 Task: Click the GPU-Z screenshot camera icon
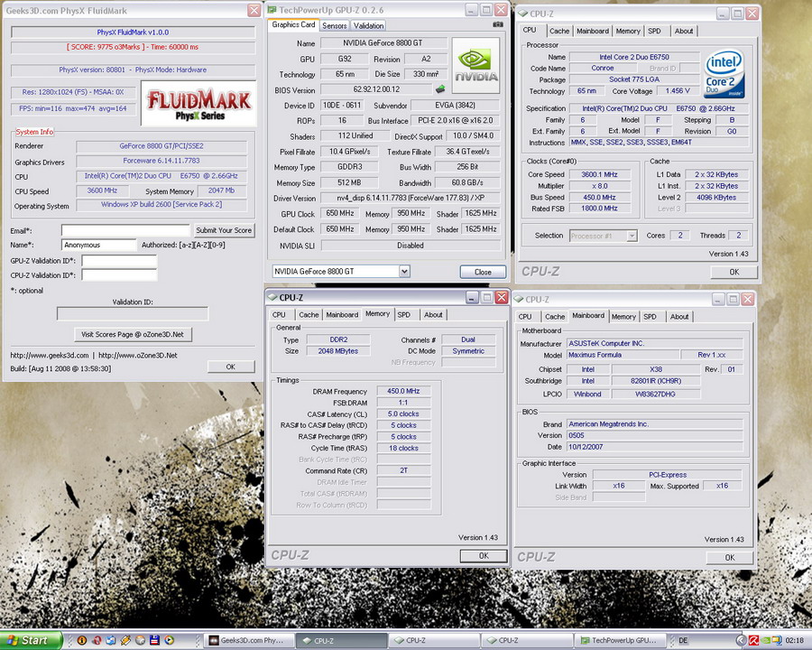point(498,24)
